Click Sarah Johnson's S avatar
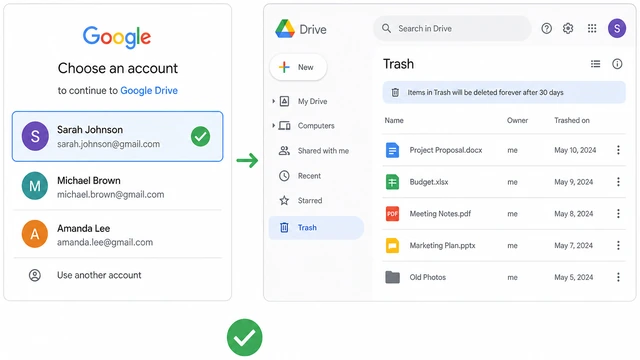 35,136
